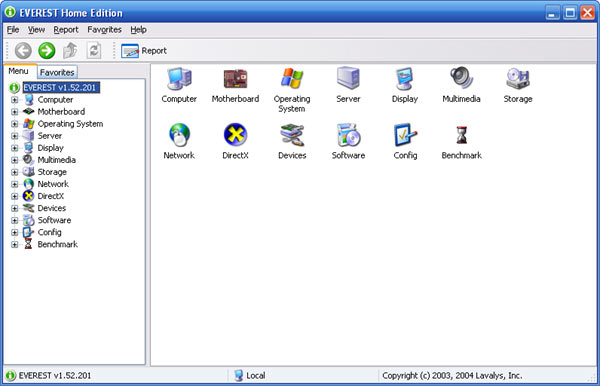Viewport: 600px width, 386px height.
Task: Expand the Config tree node
Action: click(15, 232)
